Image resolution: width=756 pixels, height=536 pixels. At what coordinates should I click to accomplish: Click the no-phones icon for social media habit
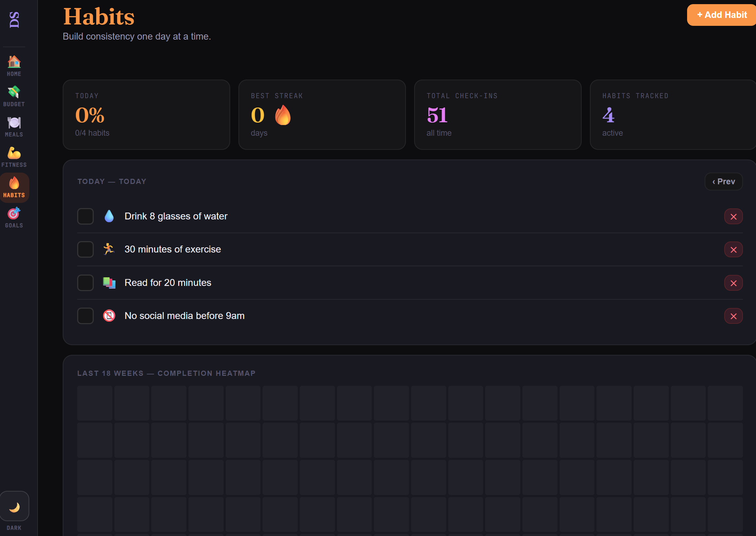[109, 316]
